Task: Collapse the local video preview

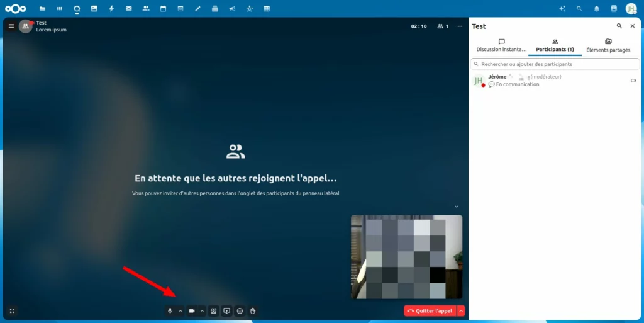Action: pyautogui.click(x=457, y=207)
